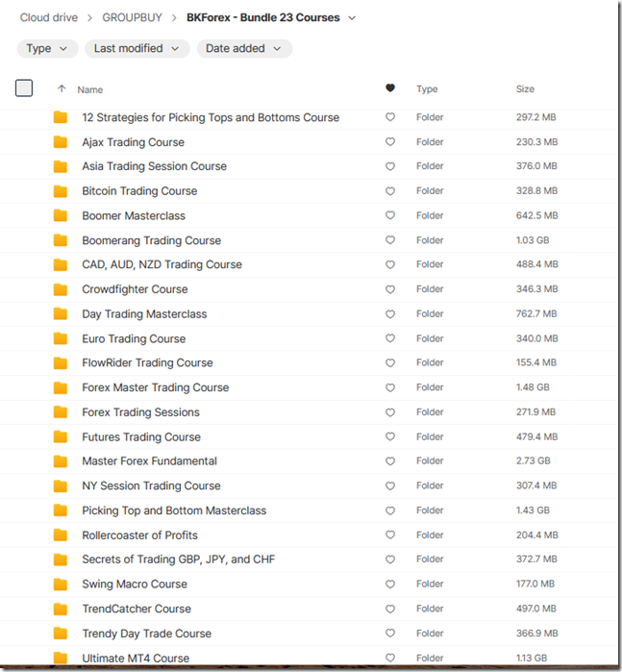Click folder icon of 12 Strategies course

[x=61, y=117]
